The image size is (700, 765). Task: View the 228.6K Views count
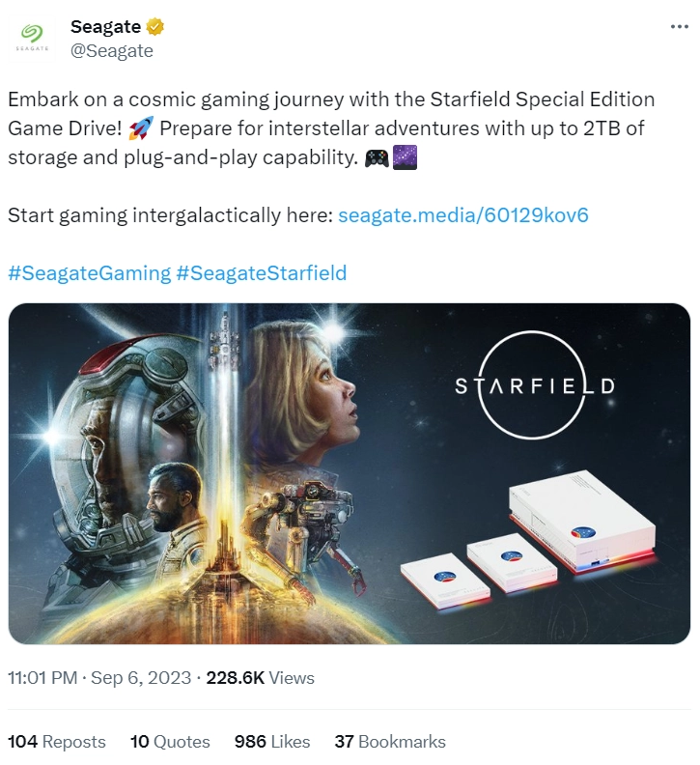tap(260, 678)
